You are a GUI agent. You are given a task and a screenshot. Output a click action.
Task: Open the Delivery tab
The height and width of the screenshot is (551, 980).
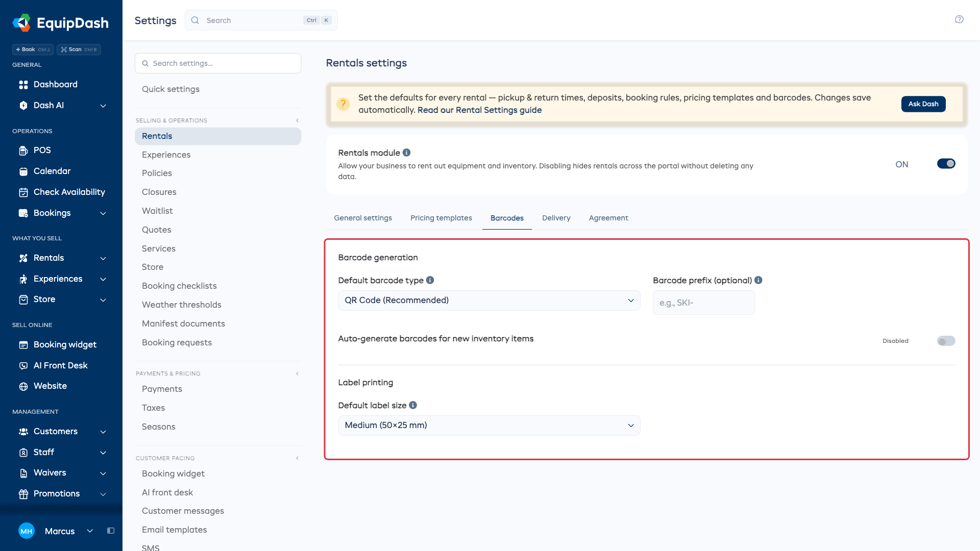(x=556, y=218)
